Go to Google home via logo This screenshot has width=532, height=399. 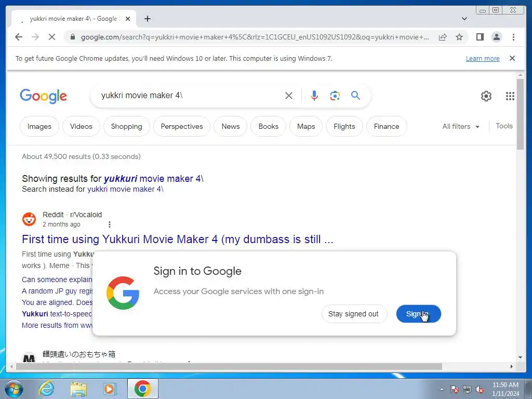[44, 96]
